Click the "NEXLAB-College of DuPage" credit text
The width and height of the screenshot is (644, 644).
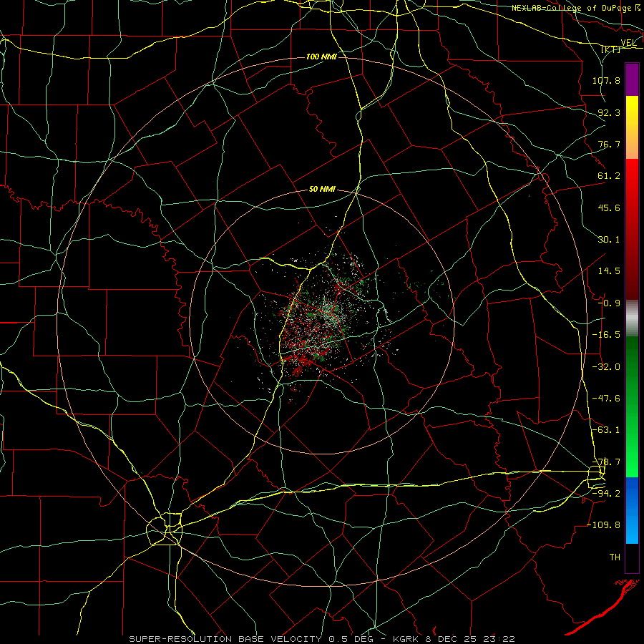click(571, 8)
